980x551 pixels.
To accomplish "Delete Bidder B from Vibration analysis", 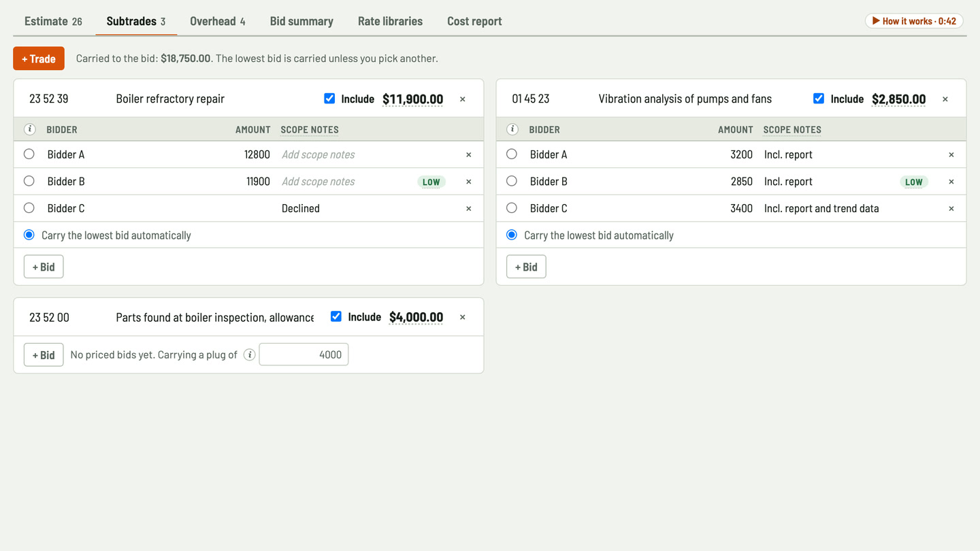I will (x=951, y=182).
